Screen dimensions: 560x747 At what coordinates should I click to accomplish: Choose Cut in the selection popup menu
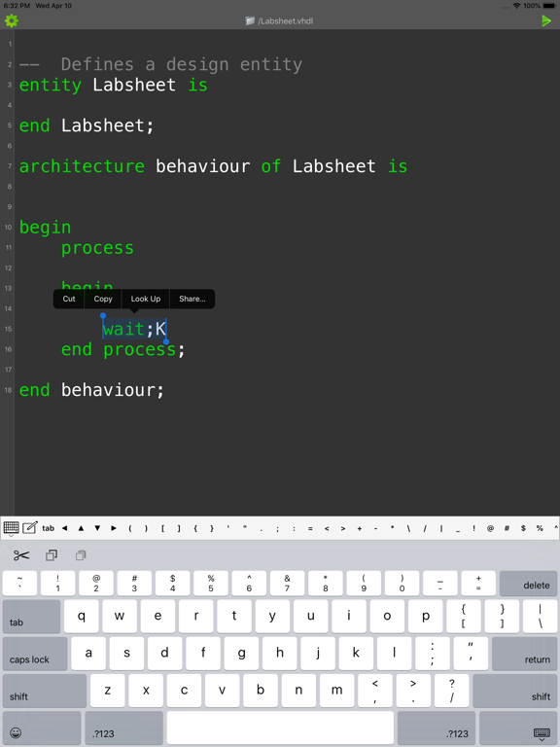pyautogui.click(x=69, y=299)
